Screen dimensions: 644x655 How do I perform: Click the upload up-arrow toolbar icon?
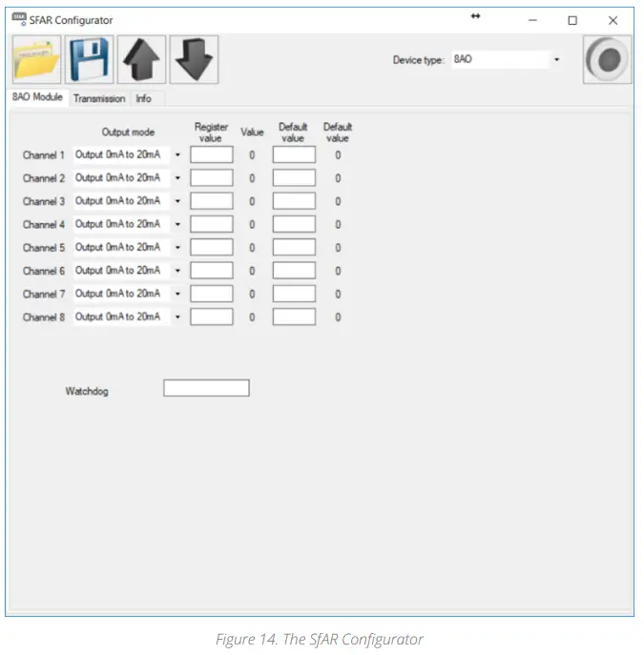[141, 60]
